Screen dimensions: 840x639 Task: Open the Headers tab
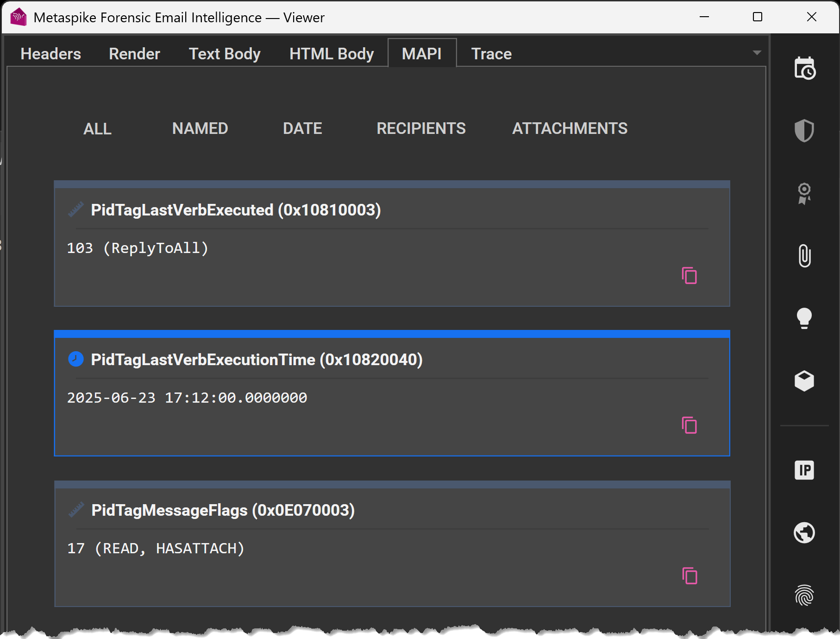click(51, 54)
